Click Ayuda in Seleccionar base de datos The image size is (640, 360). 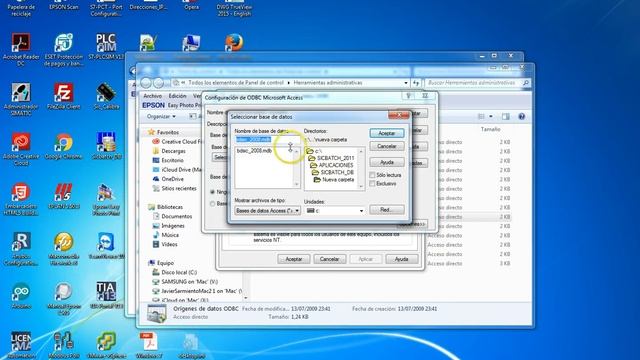387,162
